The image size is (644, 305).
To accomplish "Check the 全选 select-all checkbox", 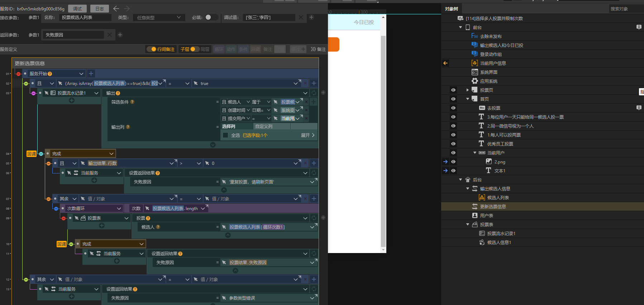I will pos(225,135).
